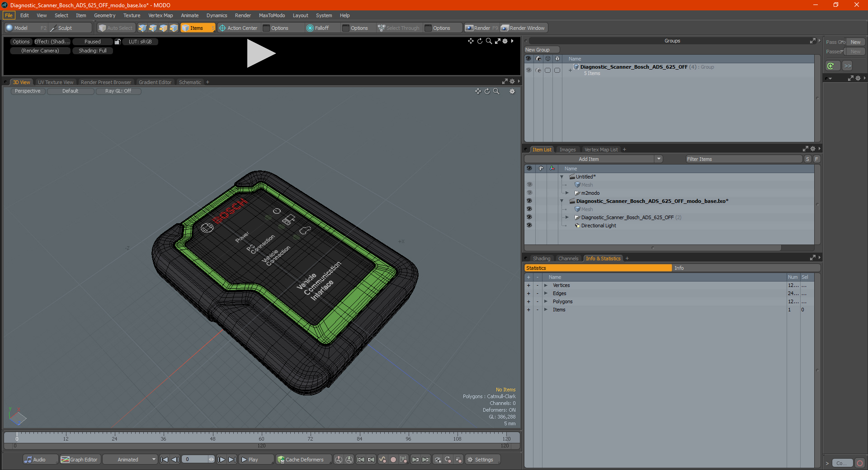Collapse Diagnostic_Scanner modo_base.lxo scene tree
Image resolution: width=868 pixels, height=470 pixels.
pos(562,201)
